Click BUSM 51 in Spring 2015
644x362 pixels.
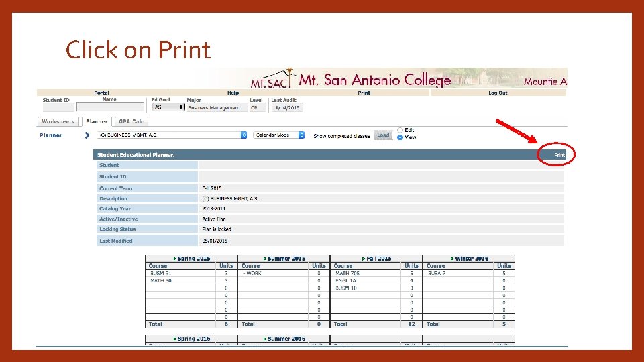(x=160, y=274)
